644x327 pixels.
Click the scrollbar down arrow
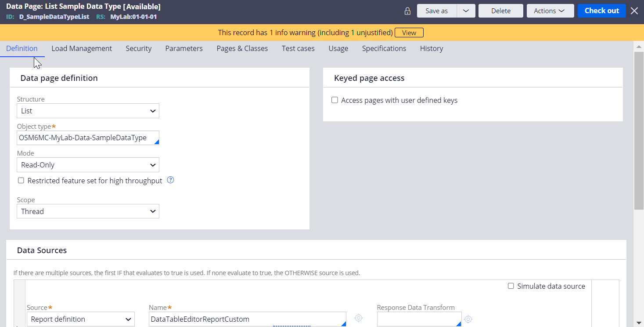639,323
